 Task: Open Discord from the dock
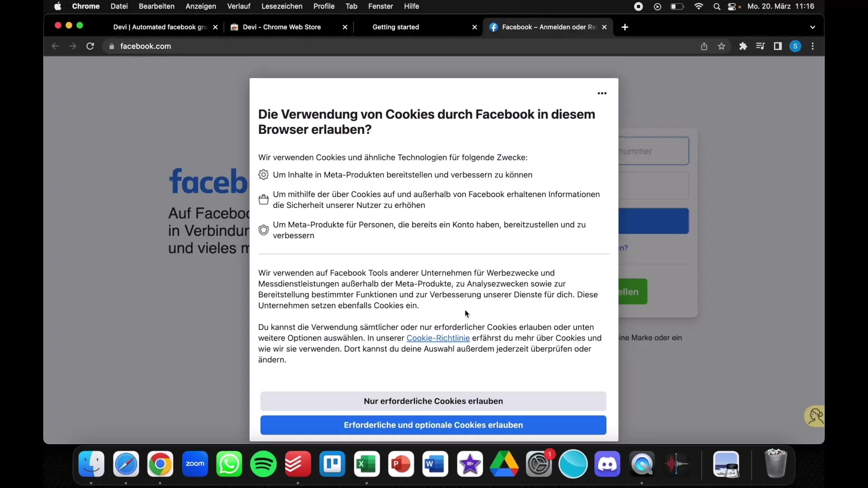(608, 464)
